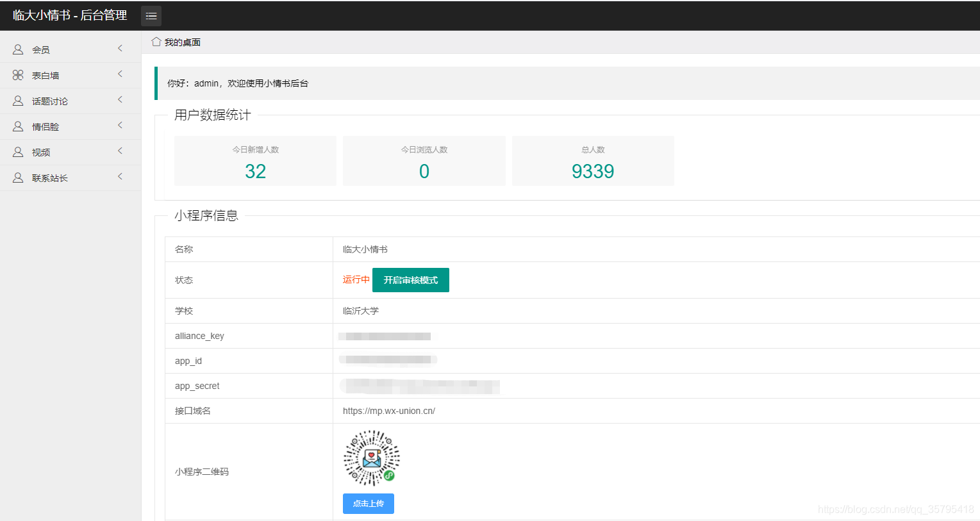Expand the 话题讨论 menu chevron
This screenshot has width=980, height=521.
(x=120, y=100)
